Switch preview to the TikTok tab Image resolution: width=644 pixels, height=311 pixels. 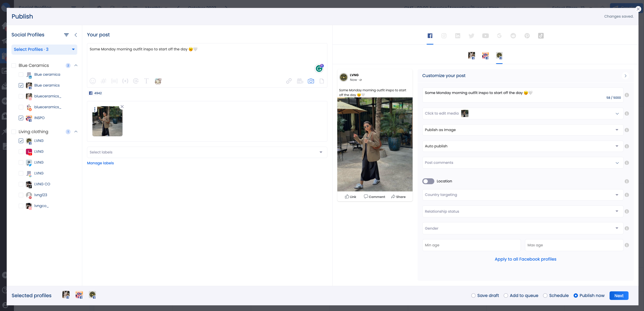[x=541, y=36]
